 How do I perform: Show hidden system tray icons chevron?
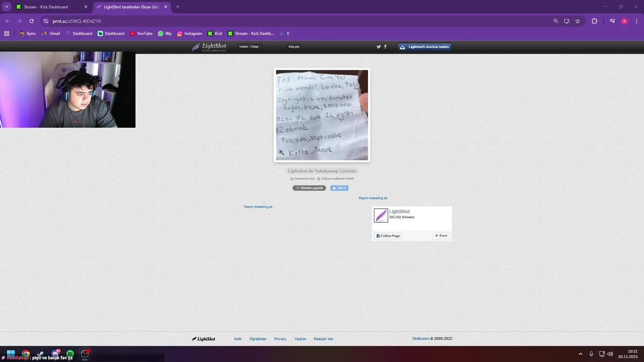581,354
